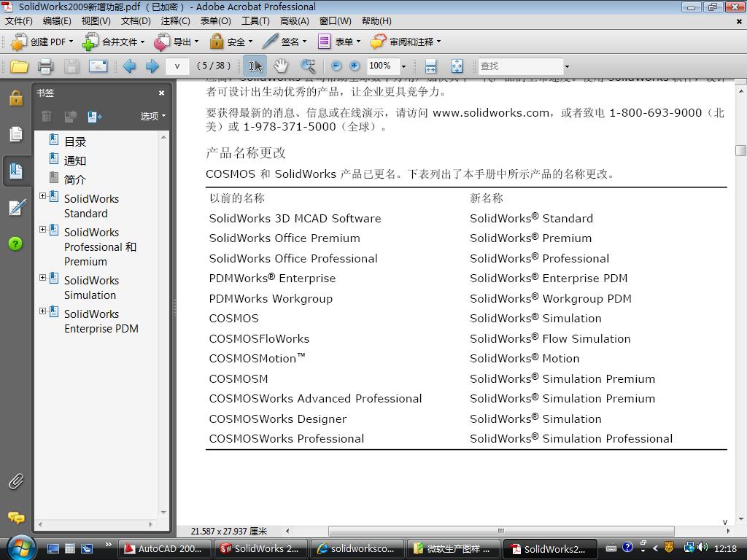Viewport: 747px width, 560px height.
Task: Open the Forms (表单) toolbar menu
Action: click(x=339, y=42)
